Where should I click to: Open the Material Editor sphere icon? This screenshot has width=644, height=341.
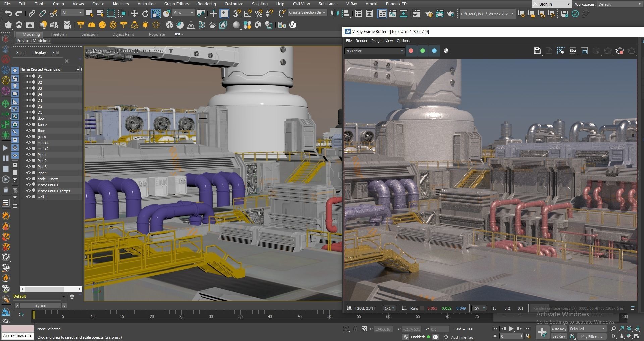tap(236, 25)
